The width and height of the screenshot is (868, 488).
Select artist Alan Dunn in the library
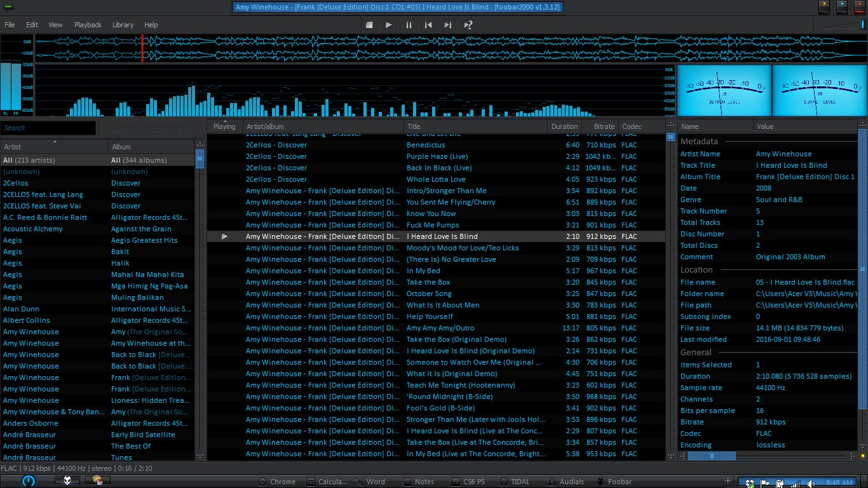[x=21, y=309]
